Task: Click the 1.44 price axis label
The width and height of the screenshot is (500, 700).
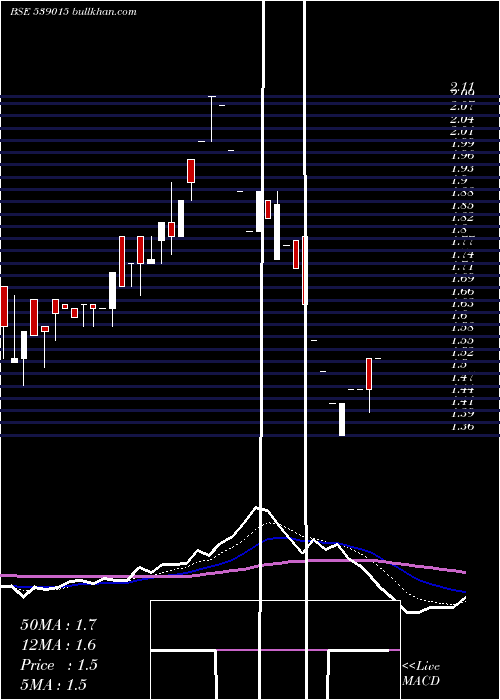Action: tap(462, 390)
